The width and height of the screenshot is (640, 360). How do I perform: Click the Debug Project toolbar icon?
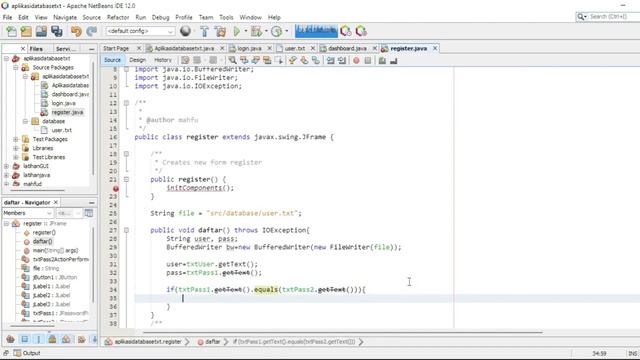(x=256, y=31)
